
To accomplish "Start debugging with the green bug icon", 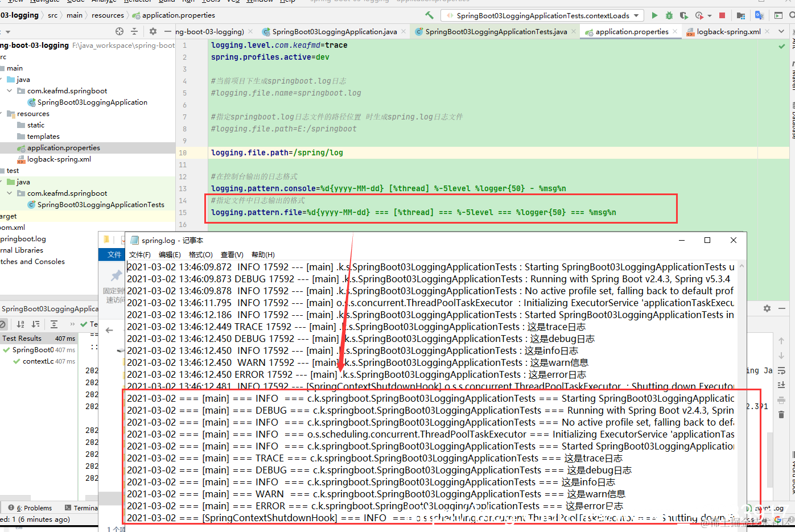I will 669,15.
